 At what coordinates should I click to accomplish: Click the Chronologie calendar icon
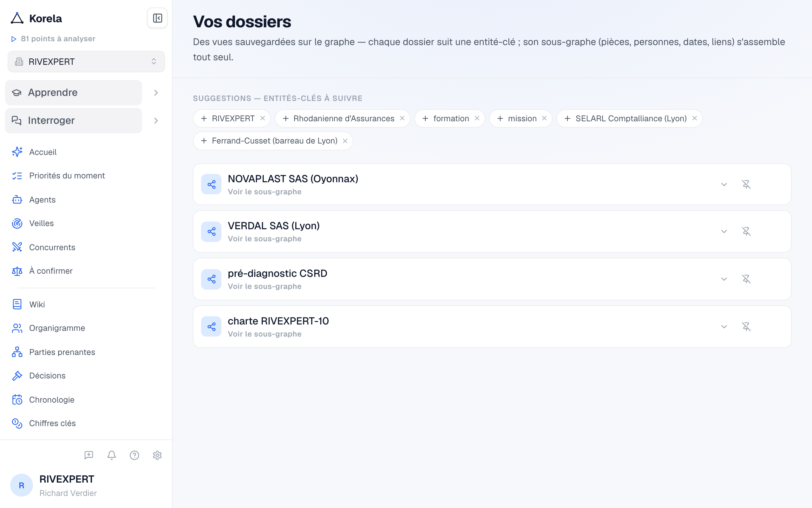17,400
